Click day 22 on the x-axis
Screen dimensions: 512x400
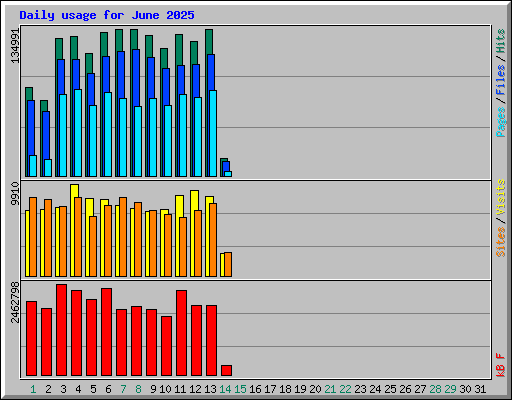[345, 389]
